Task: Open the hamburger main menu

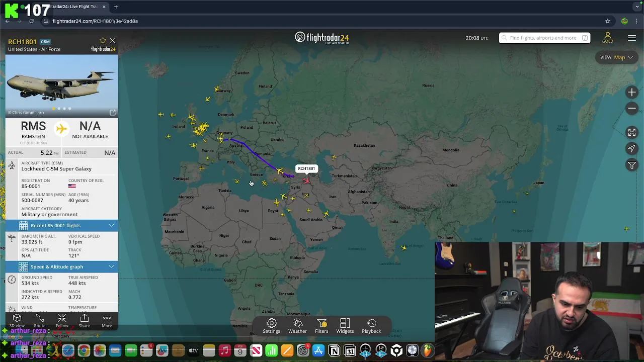Action: click(632, 38)
